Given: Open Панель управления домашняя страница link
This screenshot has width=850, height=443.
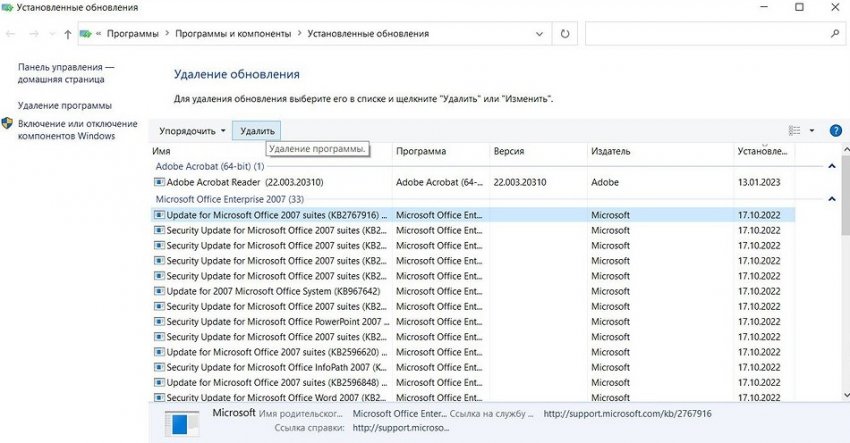Looking at the screenshot, I should coord(66,73).
